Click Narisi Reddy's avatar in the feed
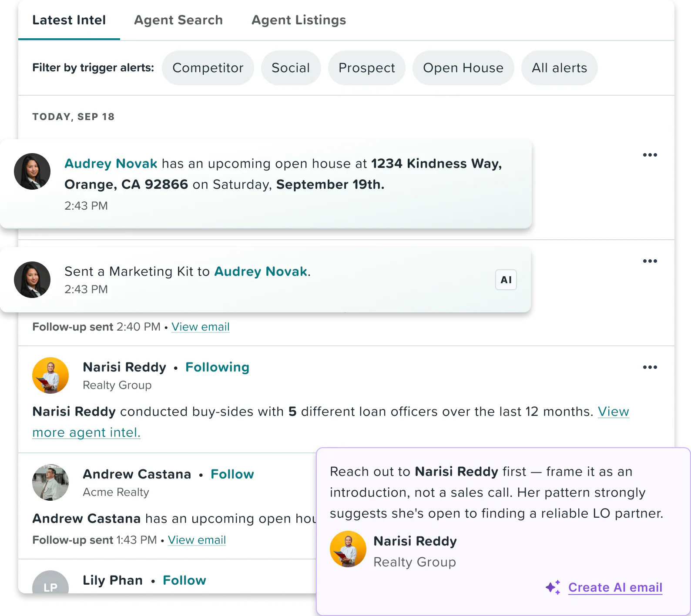The height and width of the screenshot is (616, 691). click(x=50, y=375)
